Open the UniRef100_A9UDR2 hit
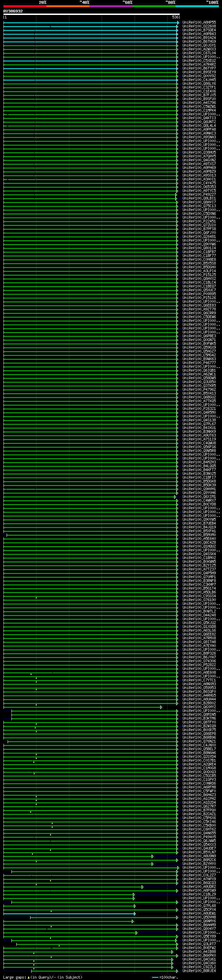The width and height of the screenshot is (222, 980). [199, 887]
